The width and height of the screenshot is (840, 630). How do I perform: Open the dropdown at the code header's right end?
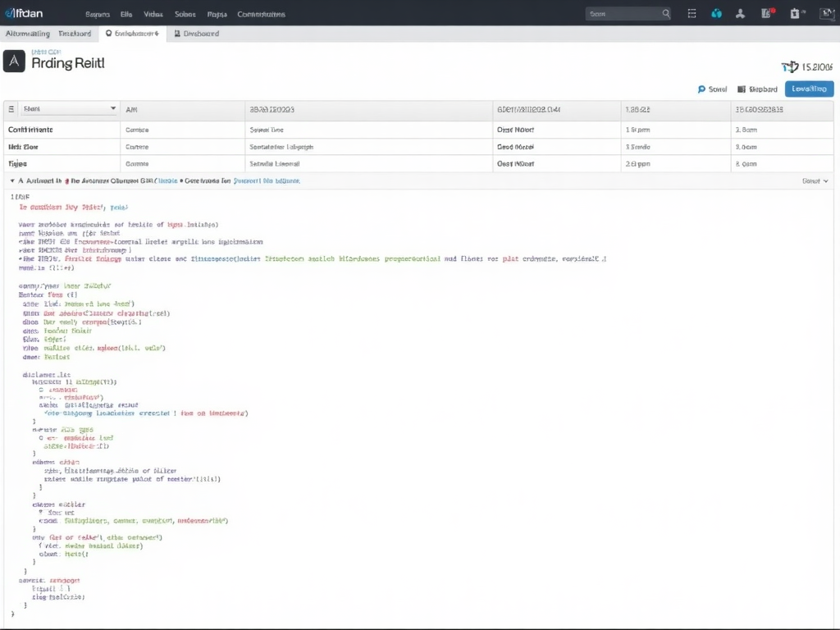tap(815, 181)
